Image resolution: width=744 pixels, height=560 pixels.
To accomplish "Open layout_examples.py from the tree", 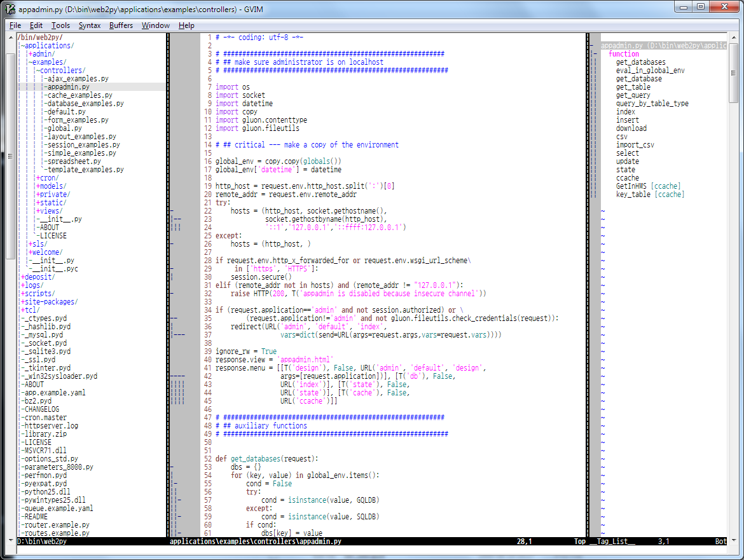I will [81, 137].
